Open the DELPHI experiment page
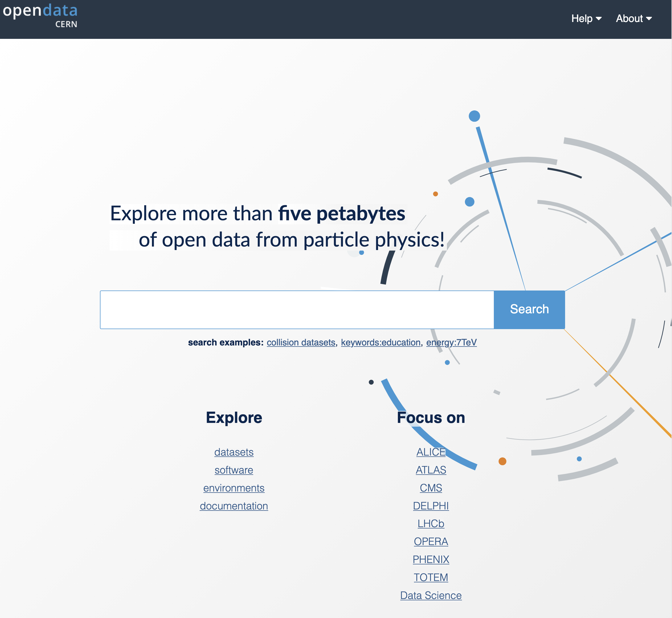The image size is (672, 618). point(431,506)
